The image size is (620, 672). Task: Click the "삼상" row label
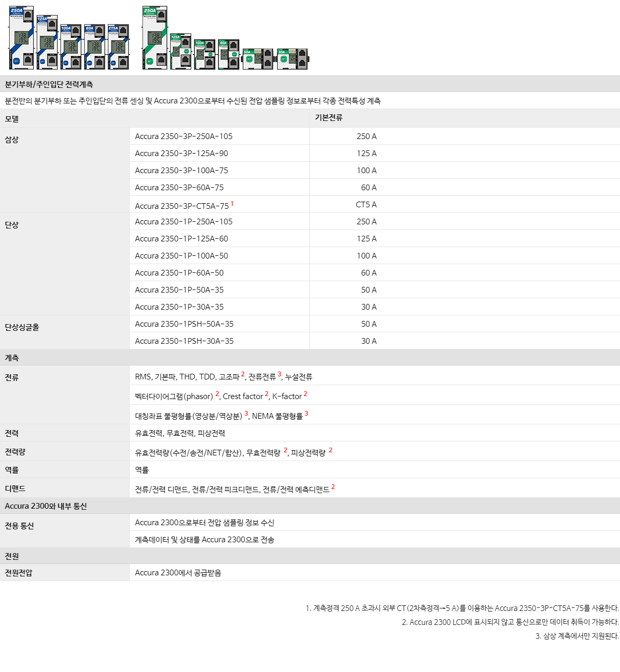pos(12,140)
